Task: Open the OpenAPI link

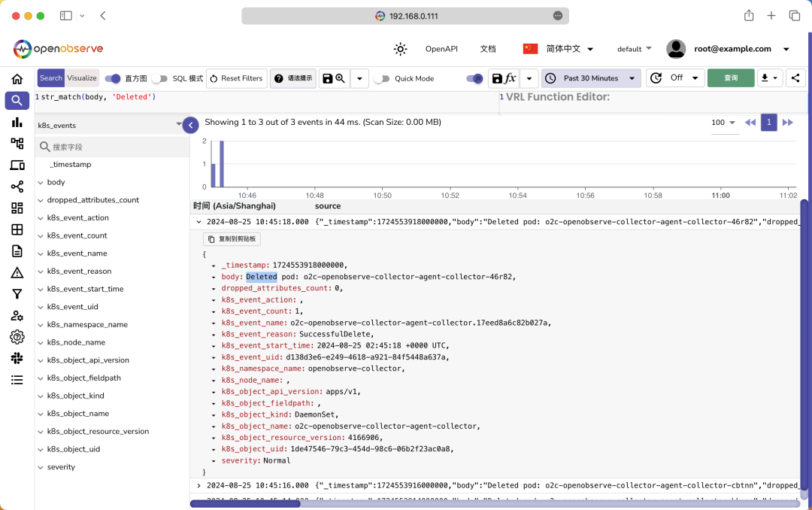Action: click(442, 49)
